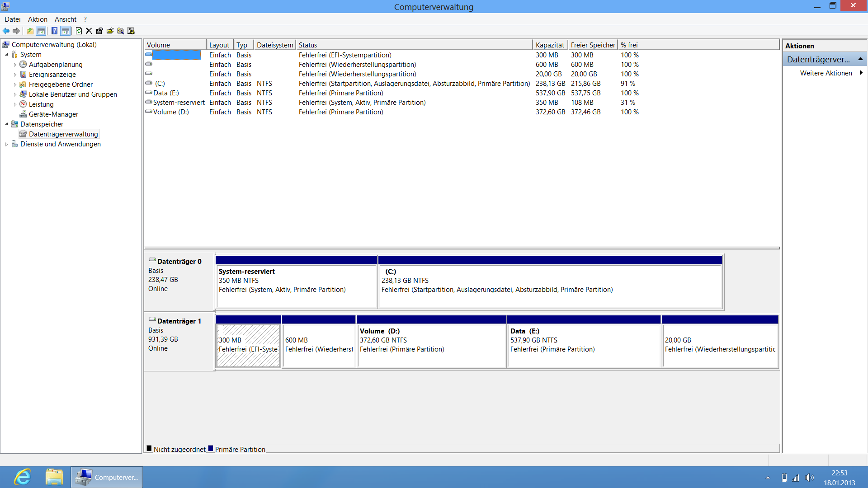Expand the Aufgabenplanung tree node
868x488 pixels.
coord(15,65)
